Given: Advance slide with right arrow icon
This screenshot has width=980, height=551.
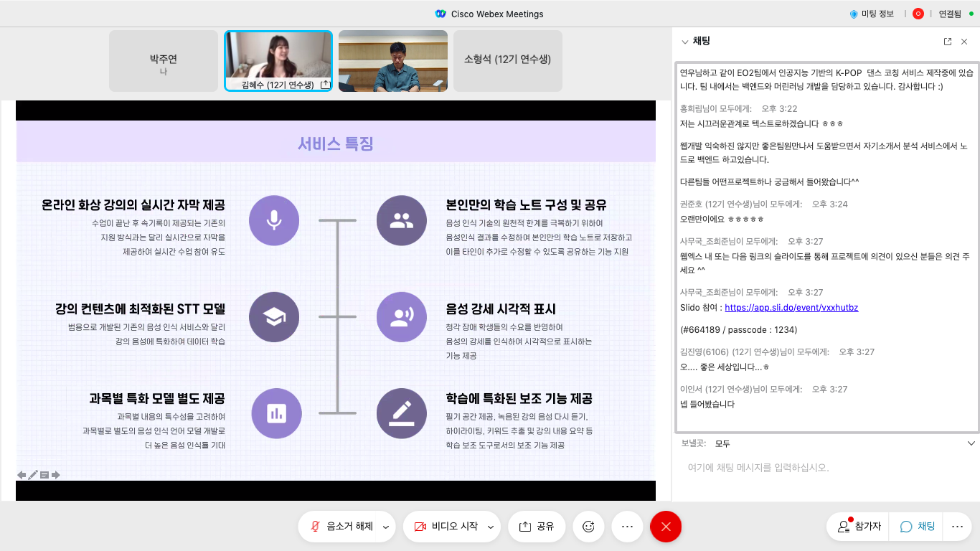Looking at the screenshot, I should tap(56, 475).
